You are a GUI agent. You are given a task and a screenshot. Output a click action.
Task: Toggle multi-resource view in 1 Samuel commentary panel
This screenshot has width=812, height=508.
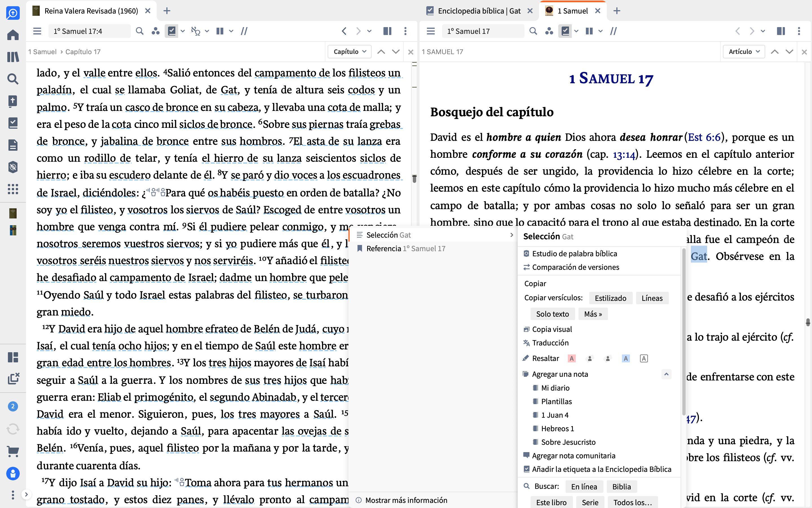click(x=781, y=31)
